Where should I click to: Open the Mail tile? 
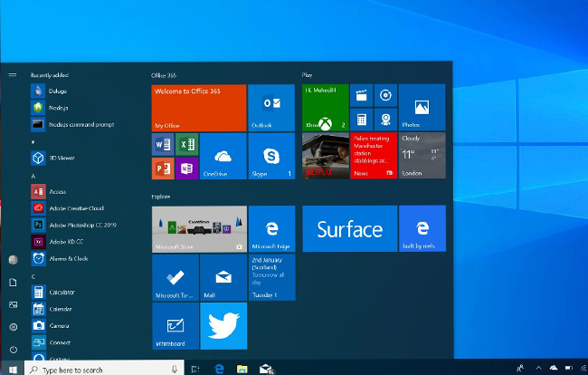[223, 277]
